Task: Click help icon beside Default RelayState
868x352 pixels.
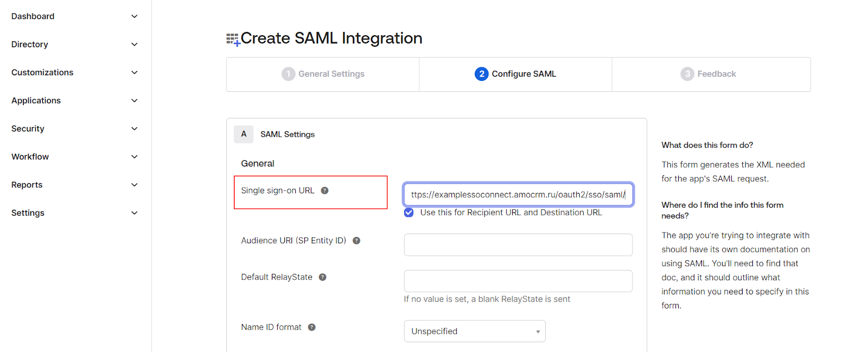Action: coord(322,277)
